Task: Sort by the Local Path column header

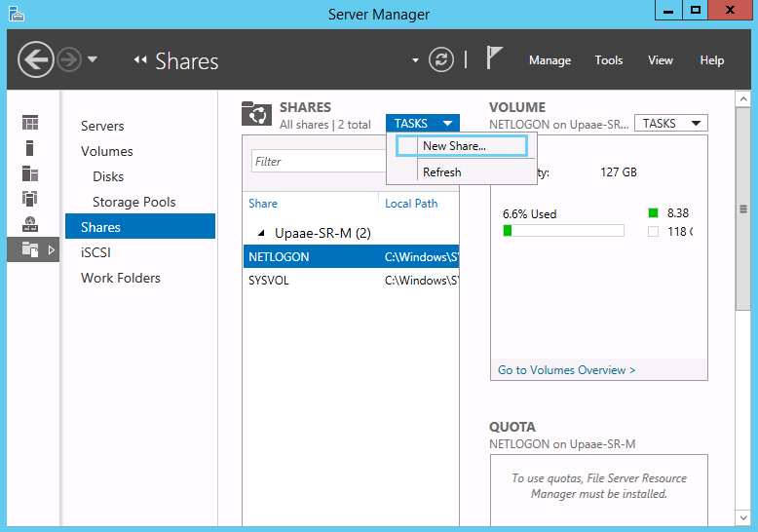Action: (411, 204)
